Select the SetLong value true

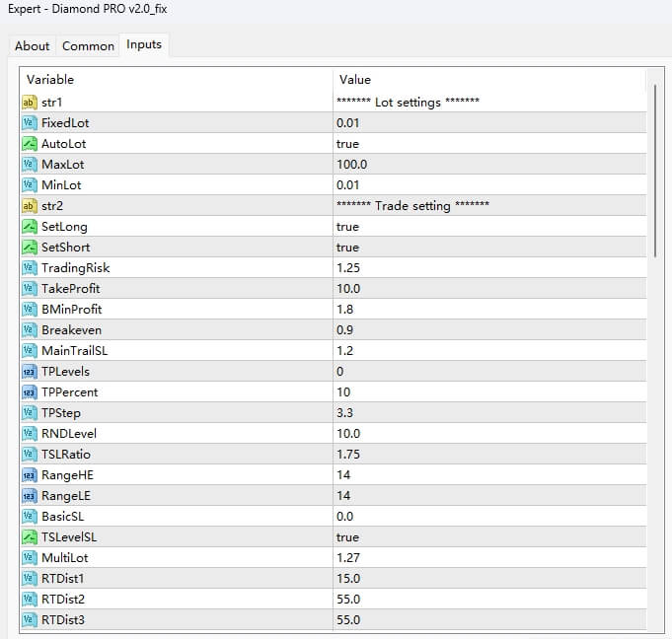coord(347,227)
